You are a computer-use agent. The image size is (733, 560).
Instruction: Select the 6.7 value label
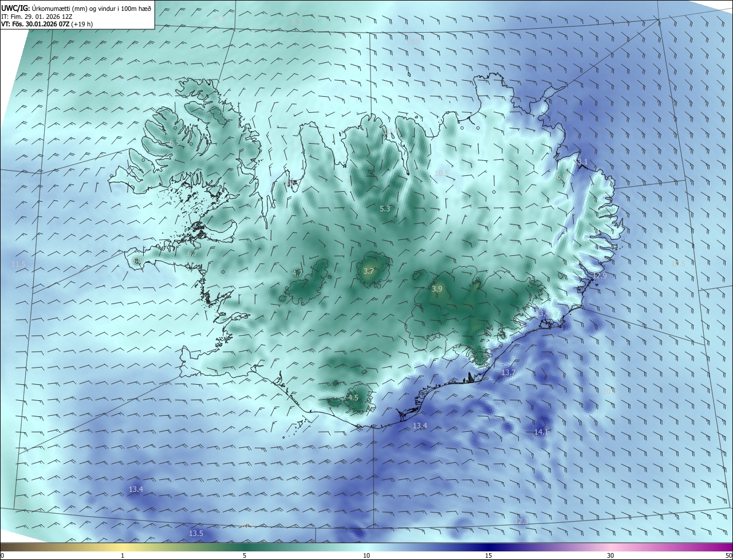[x=193, y=253]
